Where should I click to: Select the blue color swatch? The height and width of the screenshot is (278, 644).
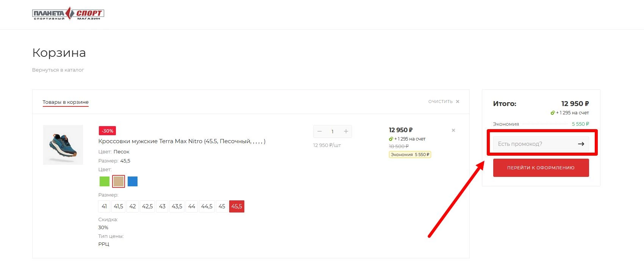(x=133, y=181)
